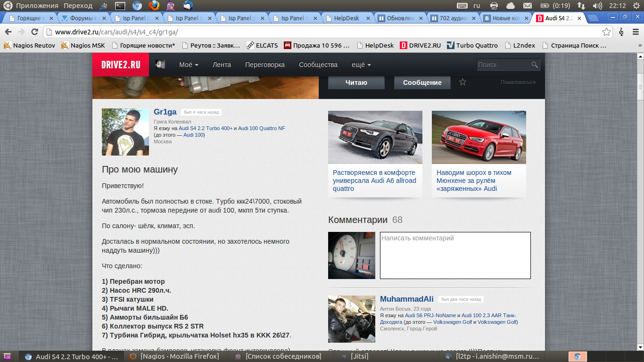The width and height of the screenshot is (644, 362).
Task: Open the terminal icon in top panel
Action: click(x=120, y=6)
